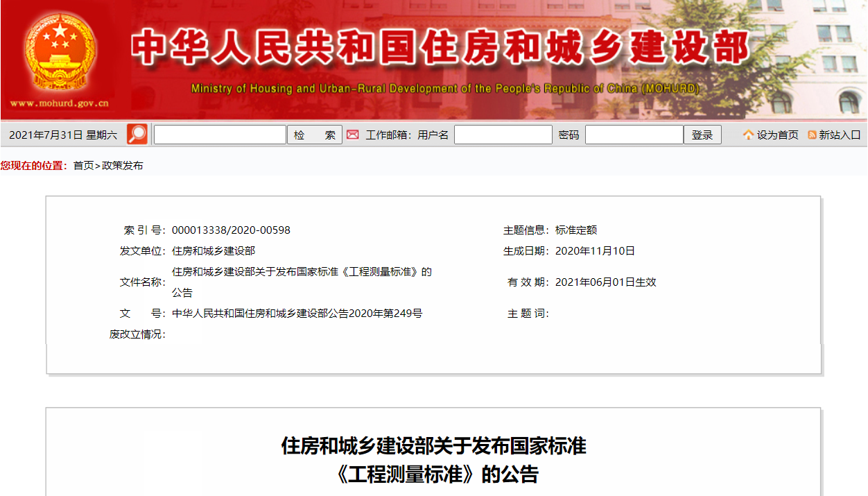Click the orange feed icon beside 新站入口

812,135
